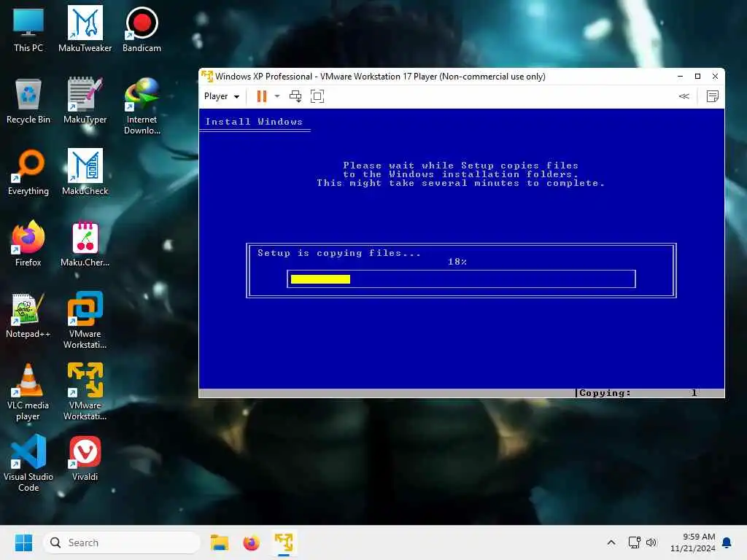The height and width of the screenshot is (560, 747).
Task: Select the blue-orange VMware Workstation shortcut
Action: (x=85, y=320)
